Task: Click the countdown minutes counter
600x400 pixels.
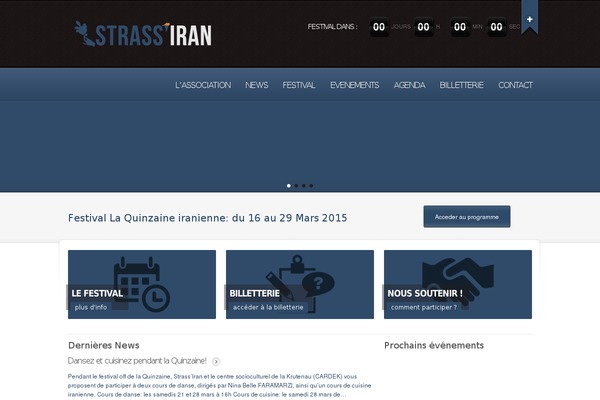Action: pos(460,27)
